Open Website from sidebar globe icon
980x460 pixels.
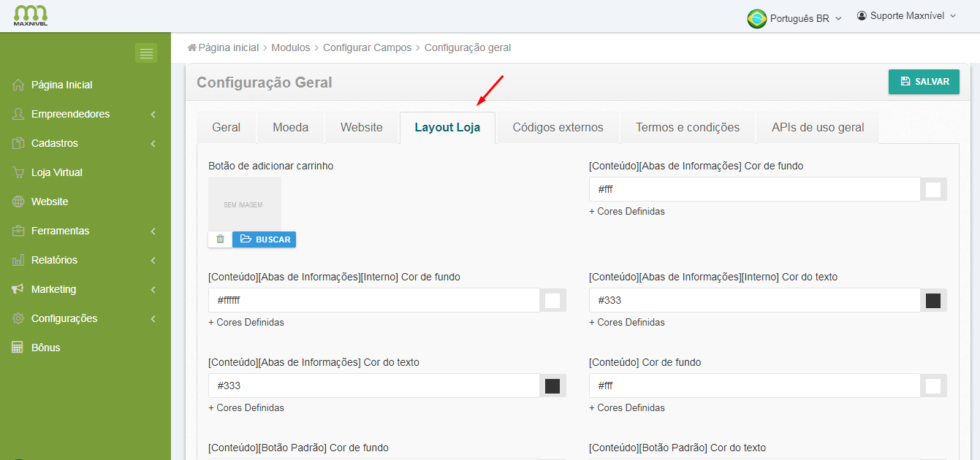tap(18, 202)
